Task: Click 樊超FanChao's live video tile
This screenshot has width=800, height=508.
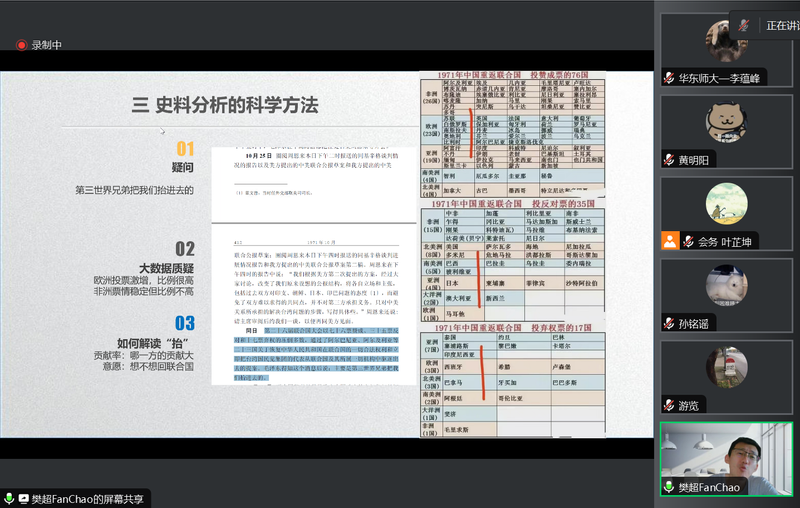Action: (727, 455)
